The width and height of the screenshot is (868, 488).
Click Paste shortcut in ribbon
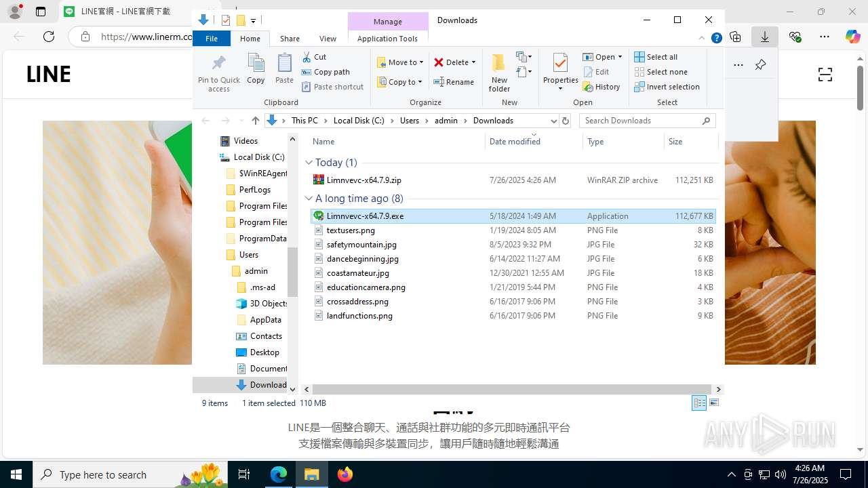pyautogui.click(x=333, y=87)
